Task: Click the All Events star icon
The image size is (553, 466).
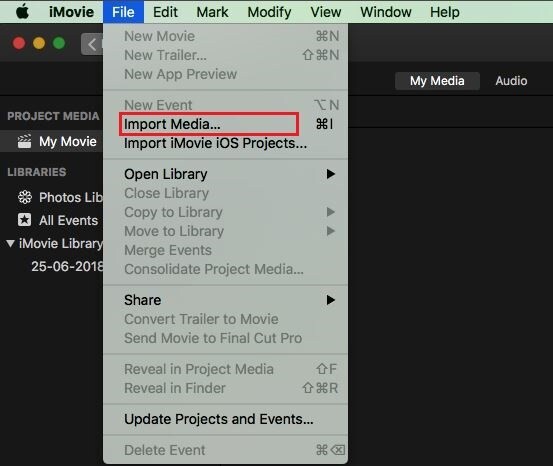Action: (x=24, y=220)
